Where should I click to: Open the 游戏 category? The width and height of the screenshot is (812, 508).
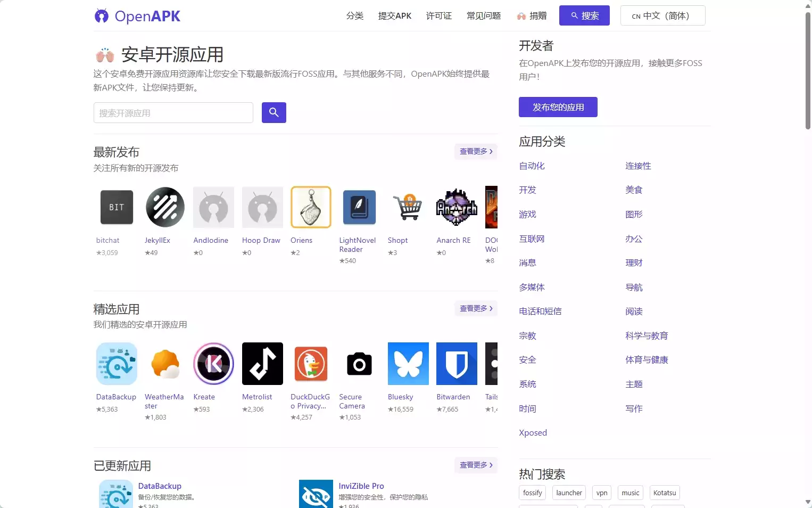tap(528, 215)
